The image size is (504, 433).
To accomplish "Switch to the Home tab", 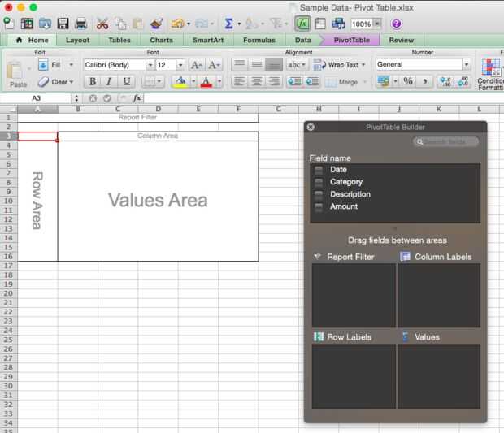I will tap(33, 40).
